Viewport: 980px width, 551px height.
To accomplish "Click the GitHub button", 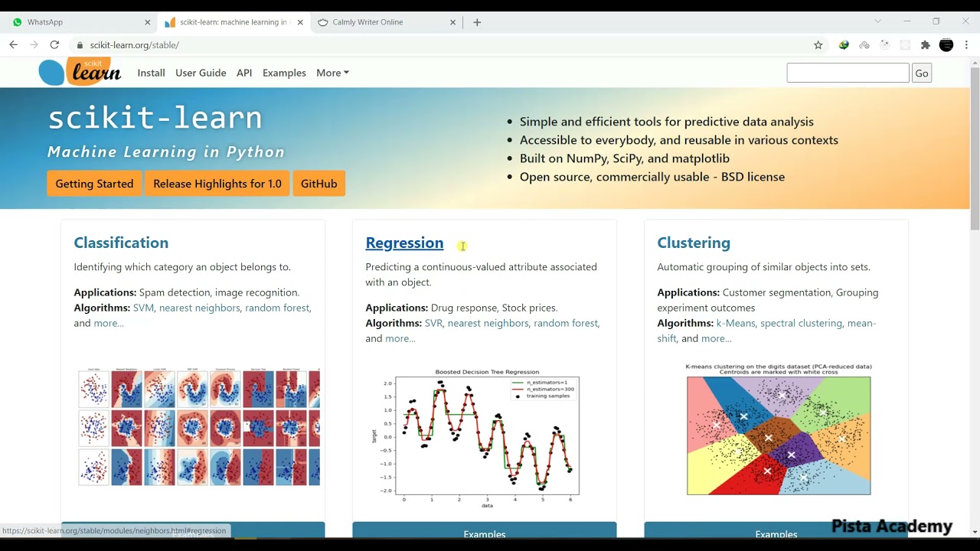I will (318, 184).
